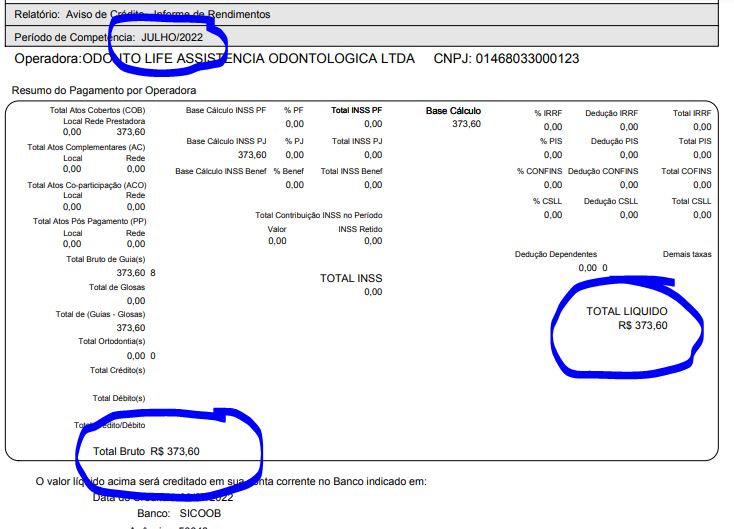The width and height of the screenshot is (734, 529).
Task: Click the Total Contribuição INSS no Período label
Action: pos(318,215)
